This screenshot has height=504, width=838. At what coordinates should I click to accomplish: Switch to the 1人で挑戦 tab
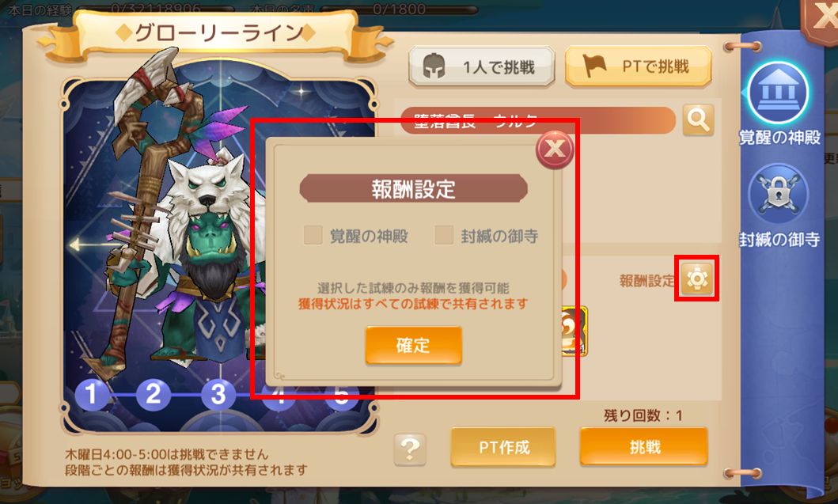coord(482,66)
